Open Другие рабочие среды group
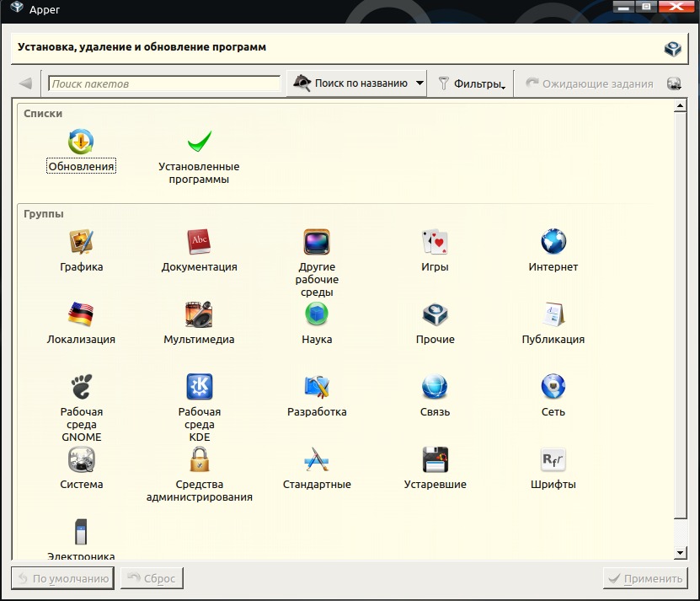The width and height of the screenshot is (700, 601). pos(317,263)
